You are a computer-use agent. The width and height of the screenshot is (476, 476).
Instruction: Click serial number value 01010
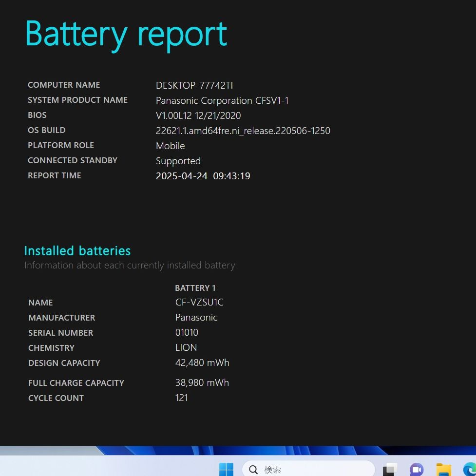pos(187,332)
